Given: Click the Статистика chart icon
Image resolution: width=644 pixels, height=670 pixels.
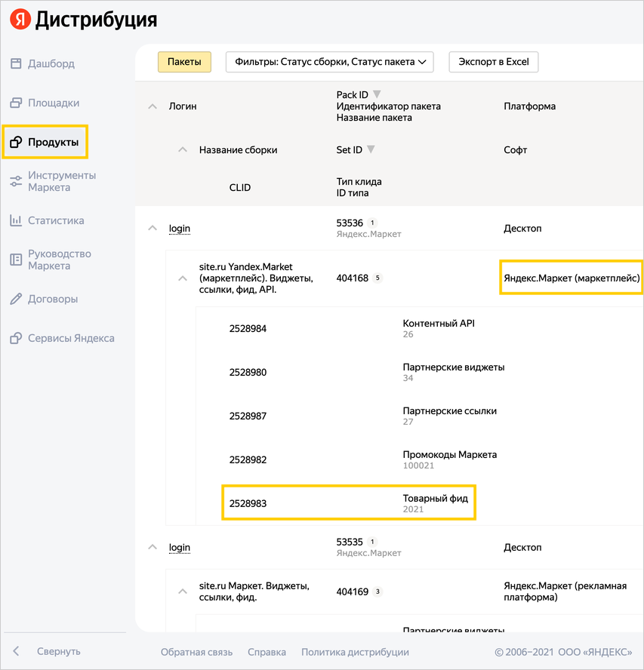Looking at the screenshot, I should [16, 220].
